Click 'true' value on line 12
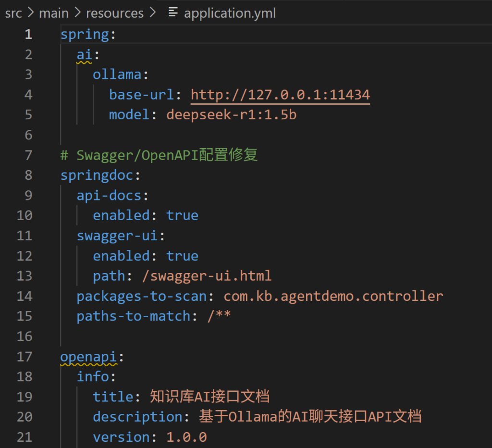Image resolution: width=492 pixels, height=448 pixels. tap(182, 256)
